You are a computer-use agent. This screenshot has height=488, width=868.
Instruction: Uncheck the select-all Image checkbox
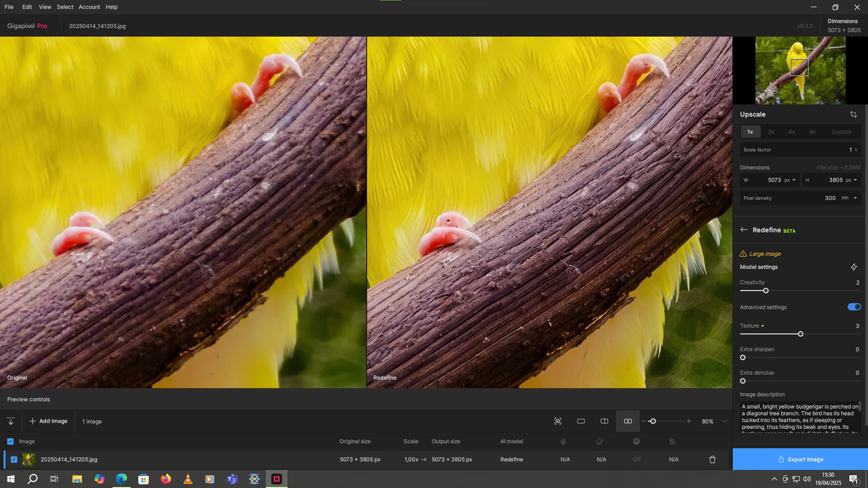pos(10,441)
